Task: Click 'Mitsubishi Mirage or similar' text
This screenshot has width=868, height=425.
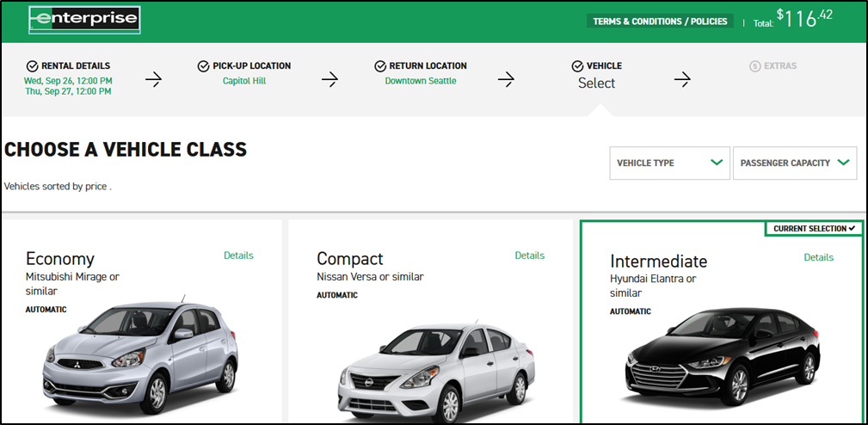Action: [72, 283]
